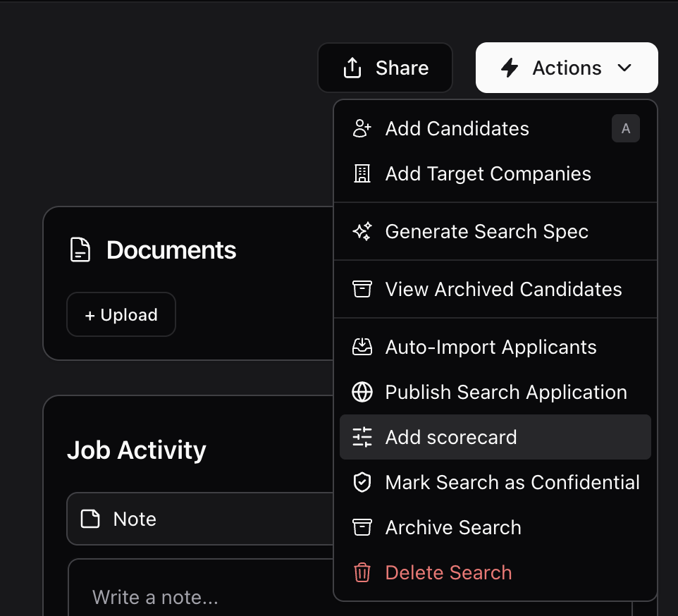This screenshot has width=678, height=616.
Task: Select Archive Search menu item
Action: coord(495,527)
